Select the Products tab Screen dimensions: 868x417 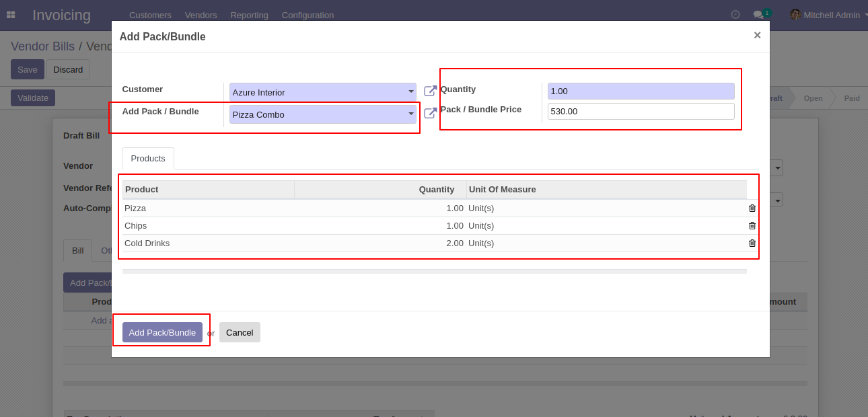pyautogui.click(x=148, y=159)
